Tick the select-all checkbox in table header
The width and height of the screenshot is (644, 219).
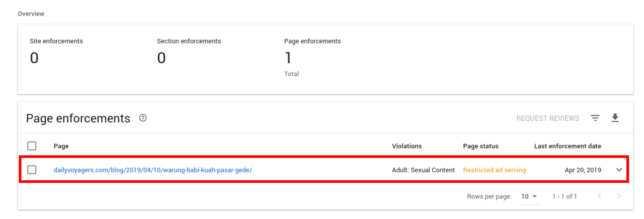(x=32, y=146)
